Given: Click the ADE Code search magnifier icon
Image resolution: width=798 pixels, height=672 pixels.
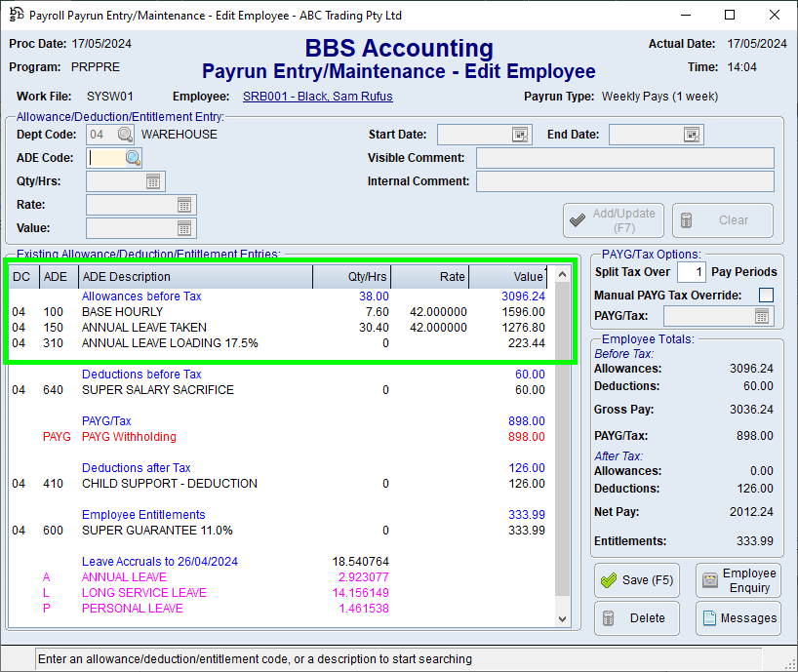Looking at the screenshot, I should coord(132,158).
